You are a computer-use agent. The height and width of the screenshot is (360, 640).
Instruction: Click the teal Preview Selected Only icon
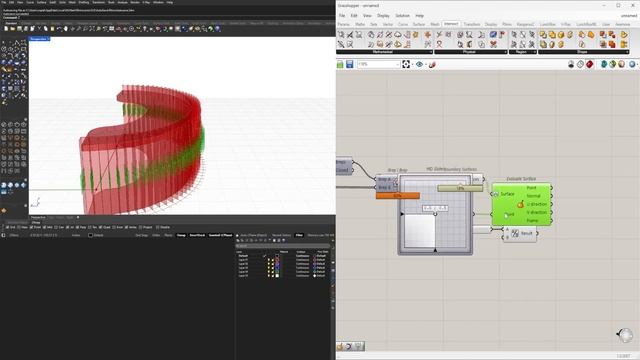click(604, 64)
